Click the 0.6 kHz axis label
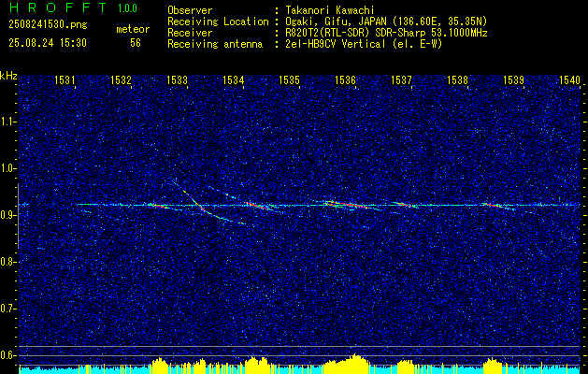The width and height of the screenshot is (588, 374). coord(7,355)
